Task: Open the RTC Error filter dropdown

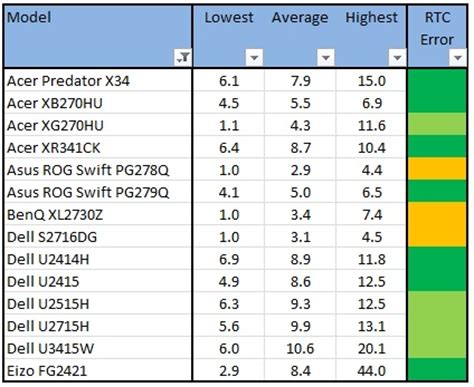Action: [458, 58]
